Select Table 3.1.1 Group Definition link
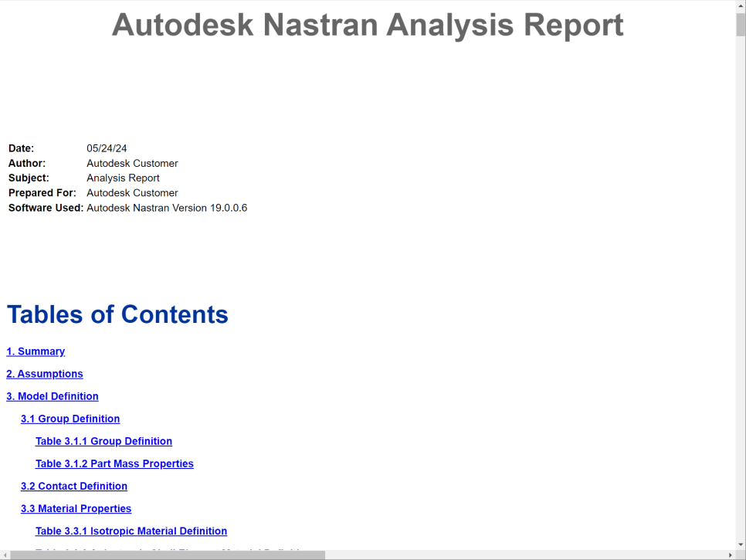746x560 pixels. pyautogui.click(x=103, y=441)
